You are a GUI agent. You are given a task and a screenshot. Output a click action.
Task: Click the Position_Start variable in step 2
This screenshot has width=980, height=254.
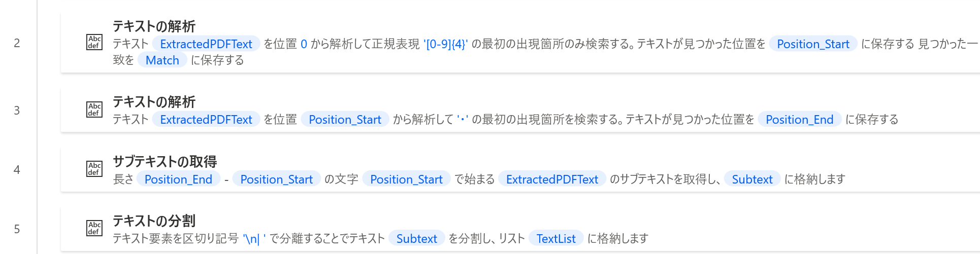(813, 44)
